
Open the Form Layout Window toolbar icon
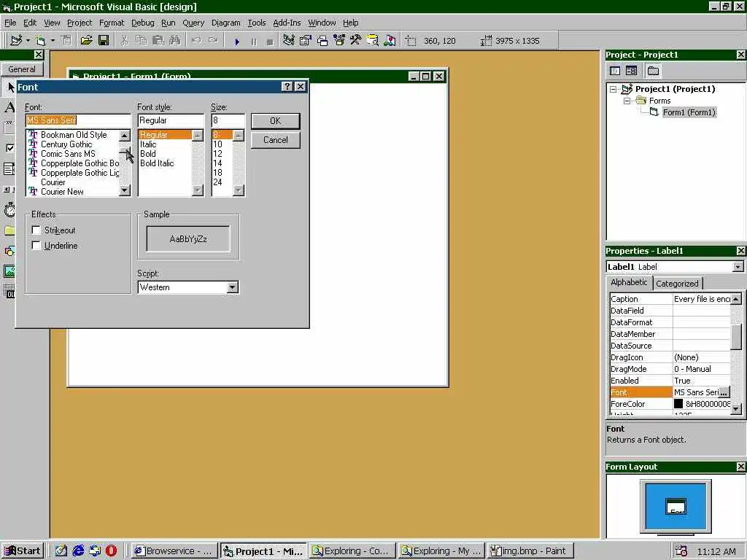coord(322,41)
